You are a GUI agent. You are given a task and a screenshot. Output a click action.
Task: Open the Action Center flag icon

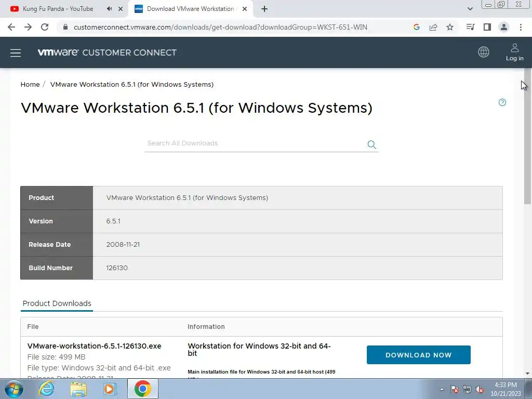point(455,389)
